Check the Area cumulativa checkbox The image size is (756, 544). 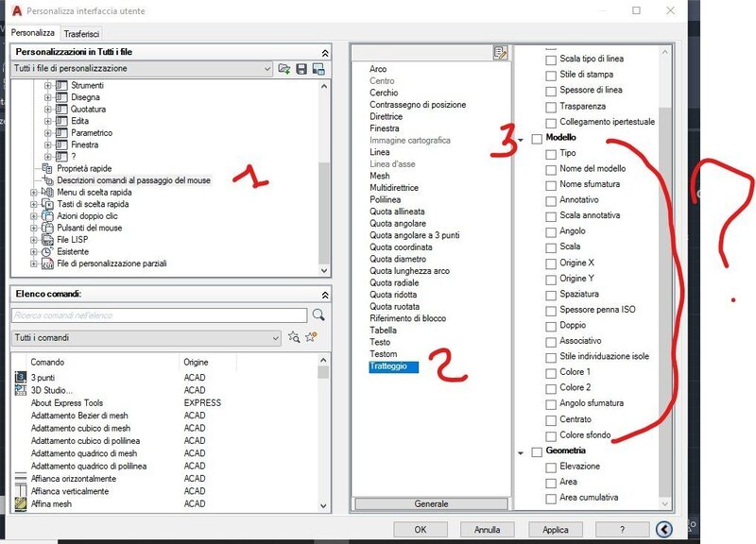click(551, 499)
